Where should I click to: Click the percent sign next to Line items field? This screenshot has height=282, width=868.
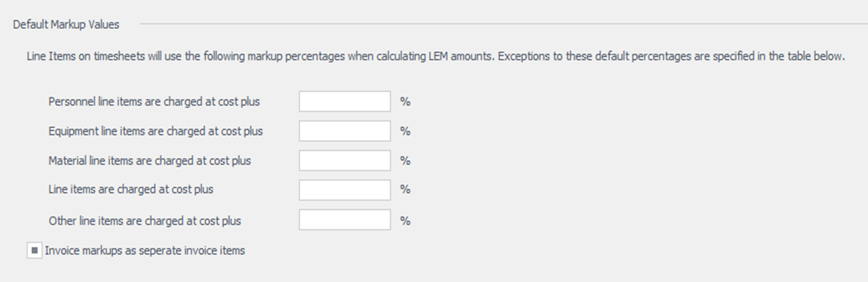click(x=405, y=189)
